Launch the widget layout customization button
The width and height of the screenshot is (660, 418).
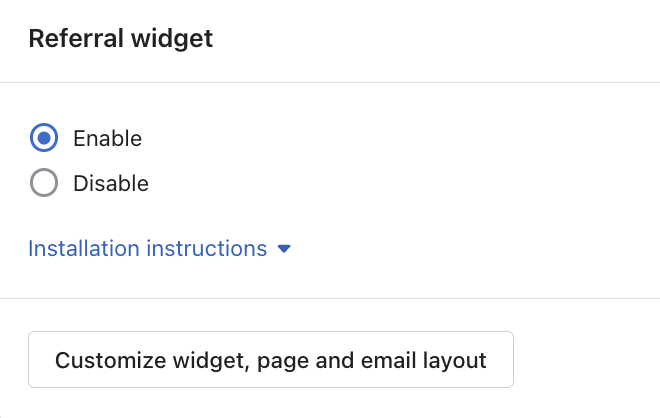tap(271, 360)
